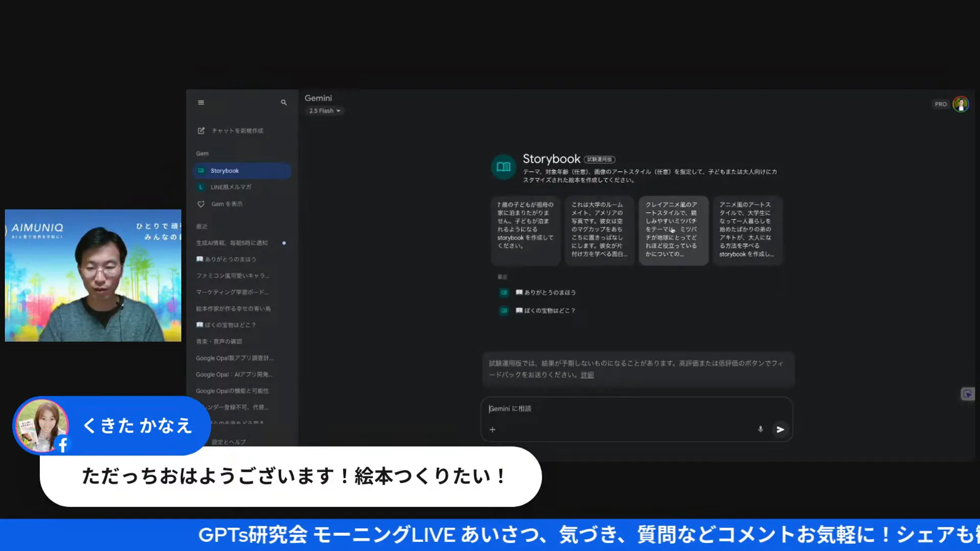Click the commenter profile picture くきた かなえ
980x551 pixels.
pyautogui.click(x=41, y=425)
